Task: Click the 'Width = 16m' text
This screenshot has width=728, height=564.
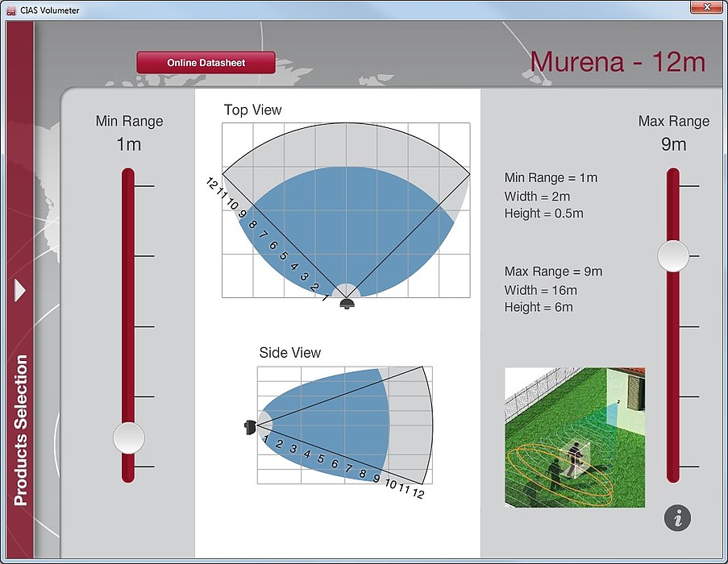Action: [541, 290]
